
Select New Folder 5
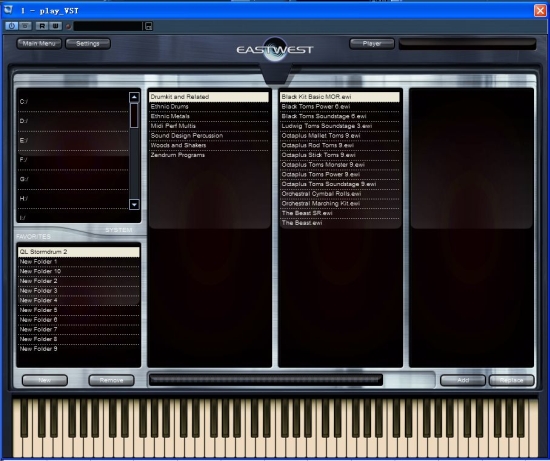pyautogui.click(x=79, y=310)
